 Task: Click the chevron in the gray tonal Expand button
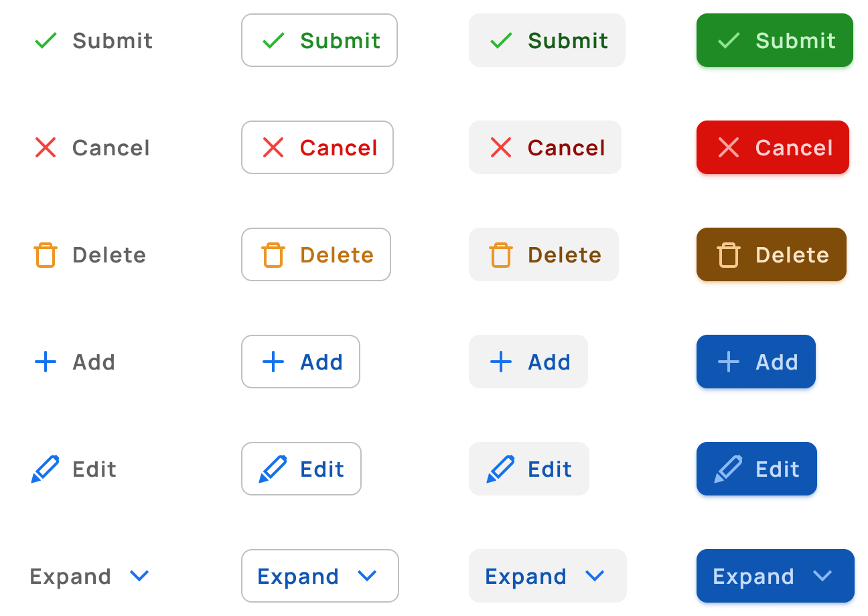(595, 576)
